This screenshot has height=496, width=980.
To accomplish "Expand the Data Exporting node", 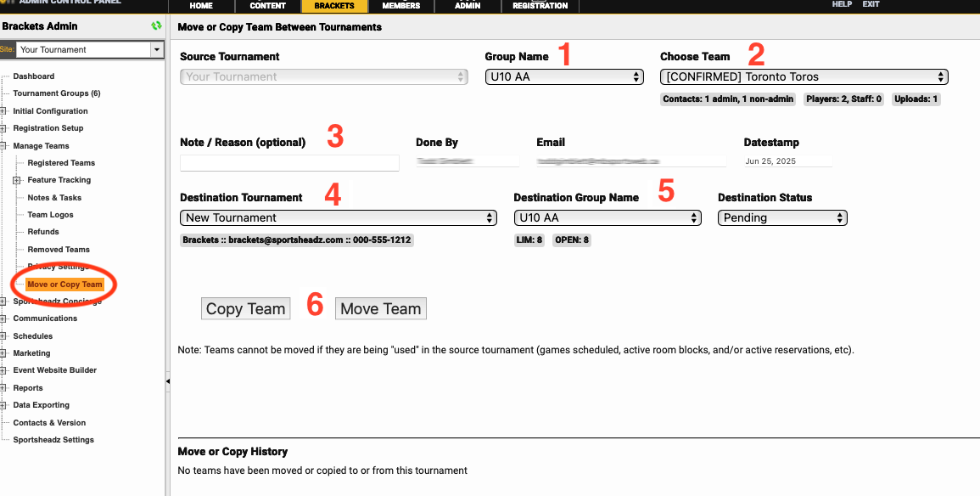I will tap(3, 405).
